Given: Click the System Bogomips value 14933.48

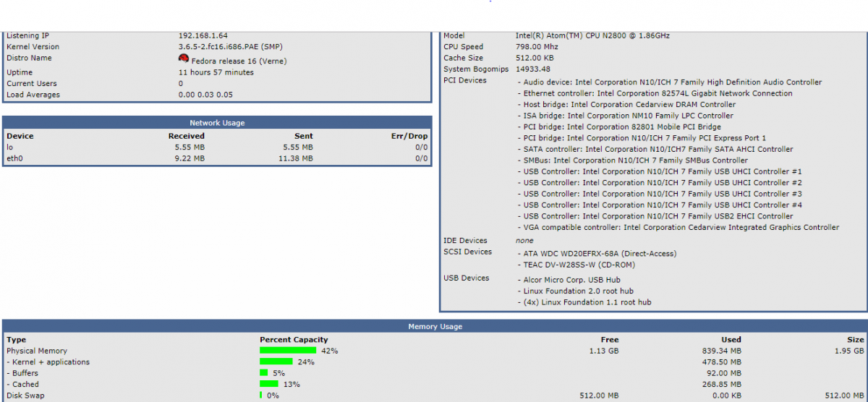Looking at the screenshot, I should [x=535, y=69].
